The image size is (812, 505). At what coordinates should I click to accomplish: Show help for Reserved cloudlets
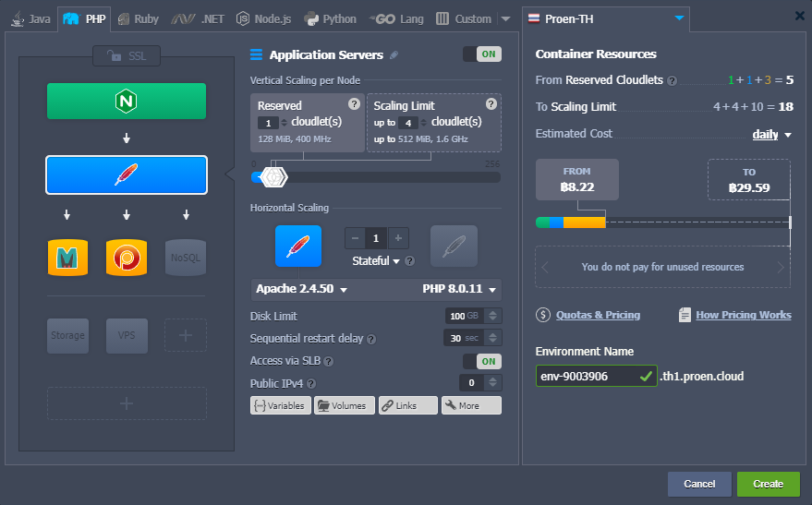[x=354, y=104]
